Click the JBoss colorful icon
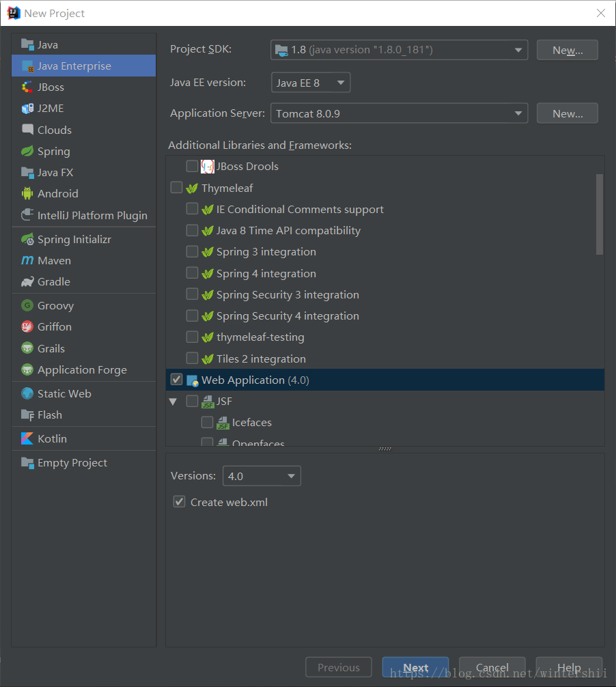Screen dimensions: 616x687 27,87
